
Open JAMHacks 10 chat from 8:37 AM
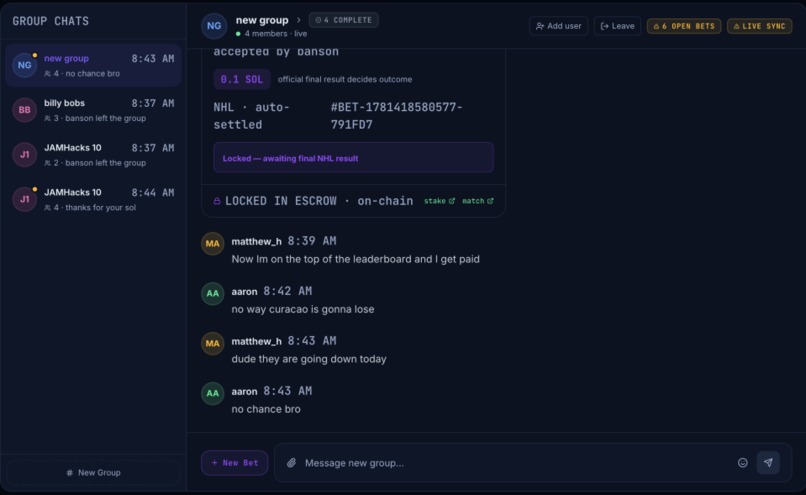click(93, 155)
